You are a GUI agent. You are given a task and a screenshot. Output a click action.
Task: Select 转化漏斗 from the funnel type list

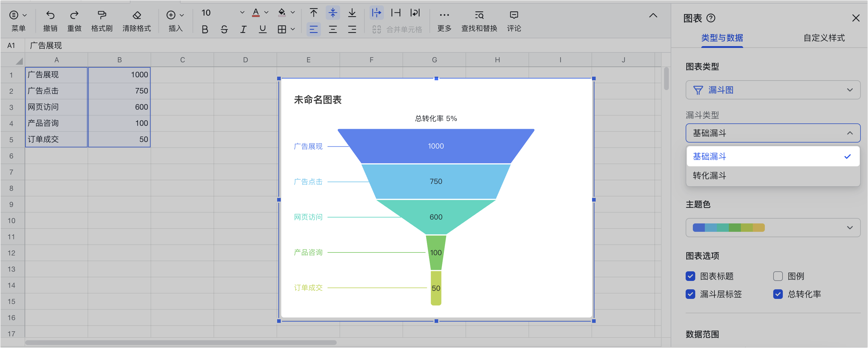coord(709,176)
